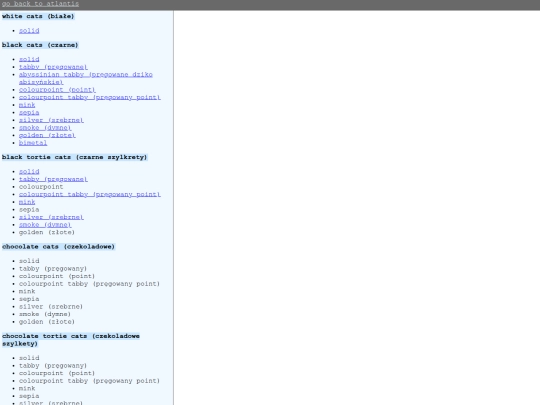Open silver (srebrne) under black tortie cats
The height and width of the screenshot is (405, 540).
point(51,217)
